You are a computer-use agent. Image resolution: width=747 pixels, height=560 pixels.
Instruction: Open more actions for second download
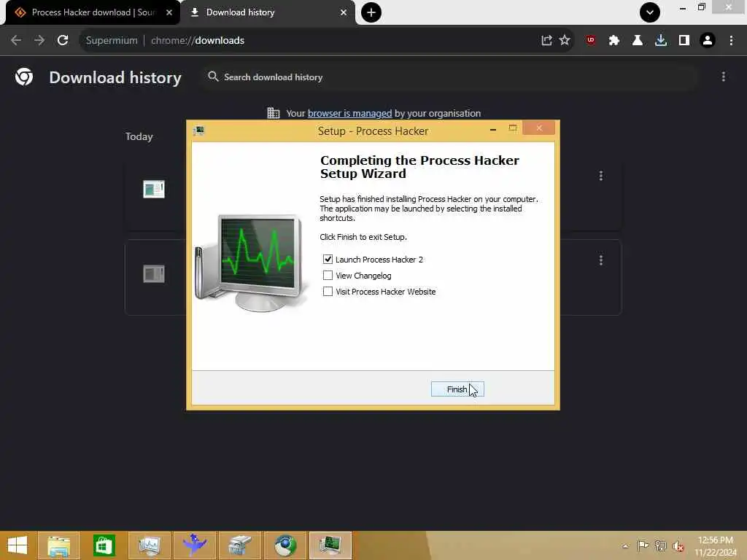[x=601, y=260]
